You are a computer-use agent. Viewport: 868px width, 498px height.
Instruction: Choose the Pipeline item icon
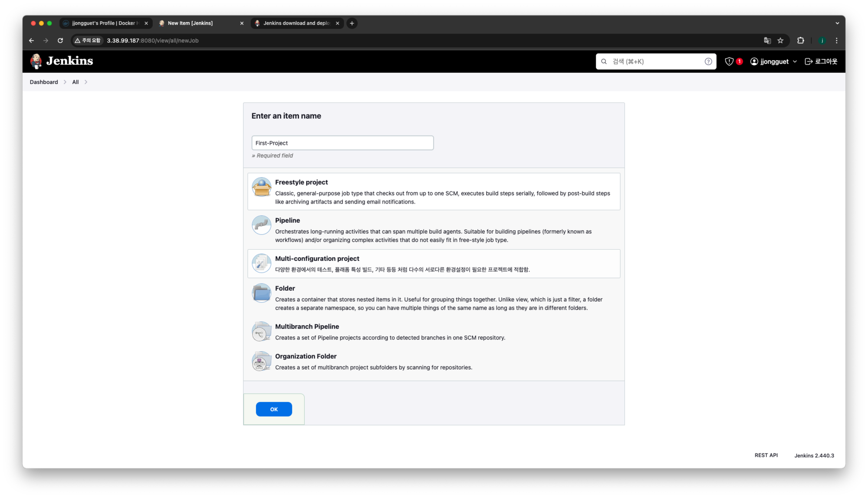pyautogui.click(x=261, y=225)
